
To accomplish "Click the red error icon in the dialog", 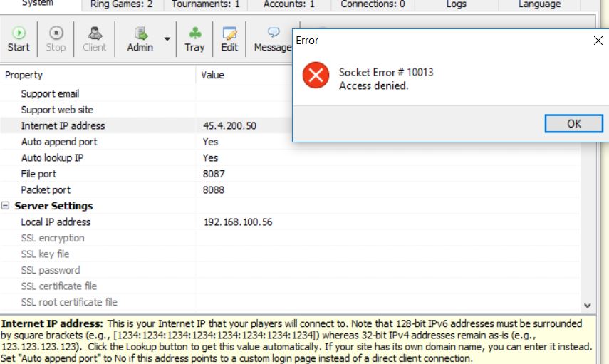I will click(316, 75).
